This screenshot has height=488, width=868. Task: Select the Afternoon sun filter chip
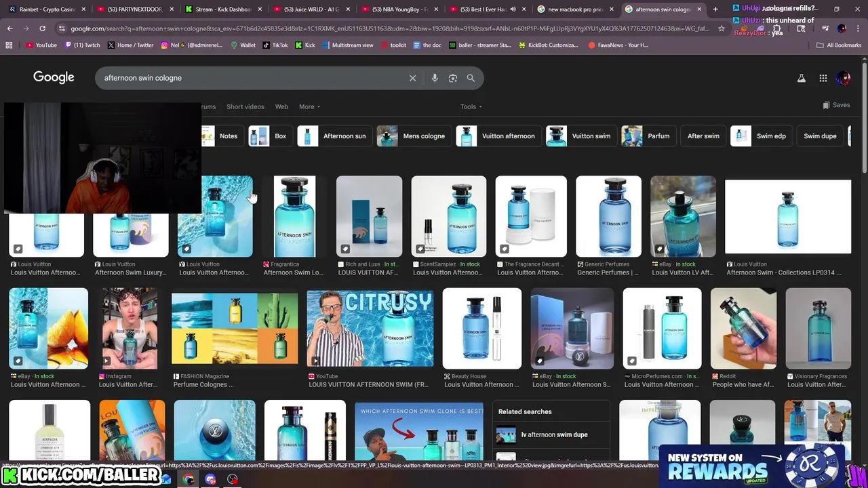tap(334, 136)
